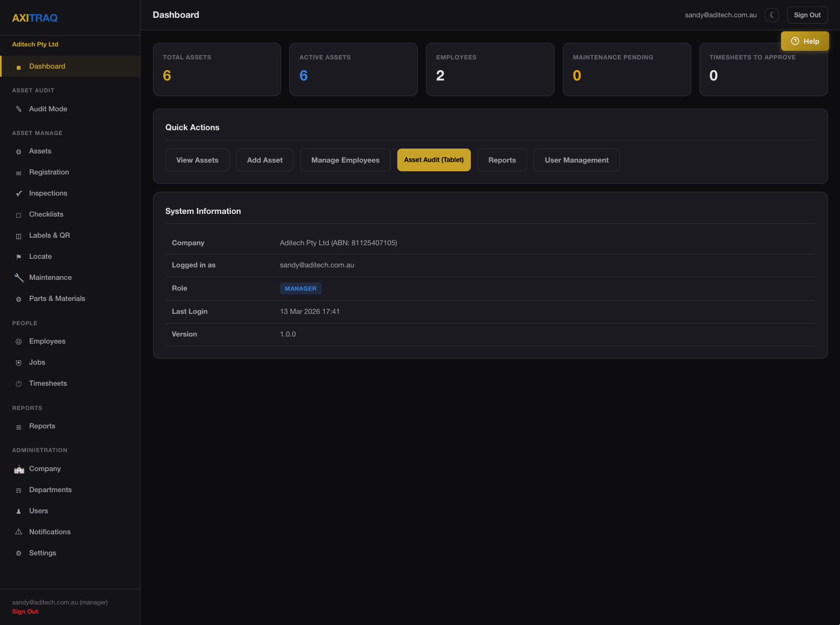Click the Sign Out button in header
The image size is (840, 625).
click(x=808, y=15)
